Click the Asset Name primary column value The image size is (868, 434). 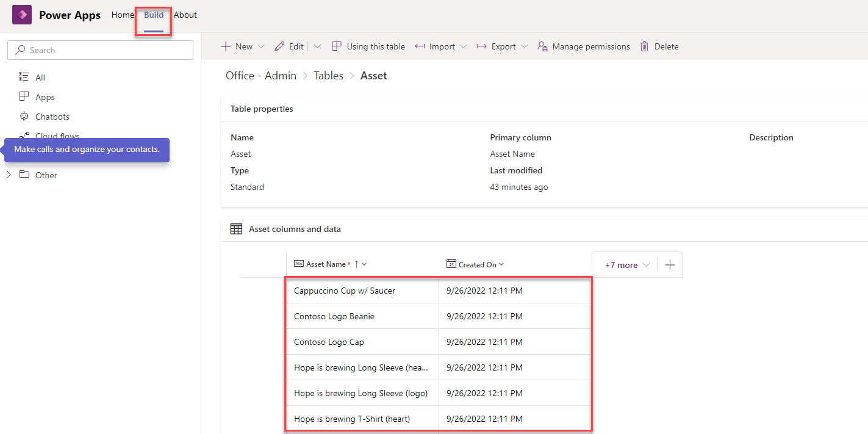512,154
